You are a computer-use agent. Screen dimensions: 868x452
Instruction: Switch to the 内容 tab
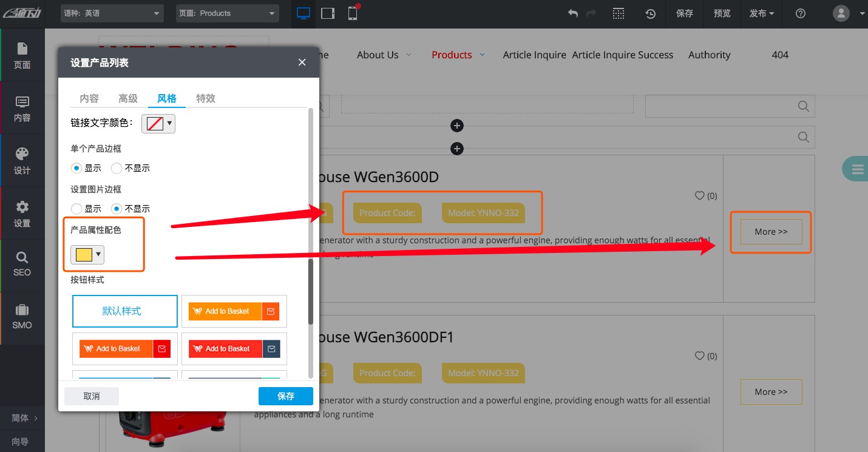[89, 98]
